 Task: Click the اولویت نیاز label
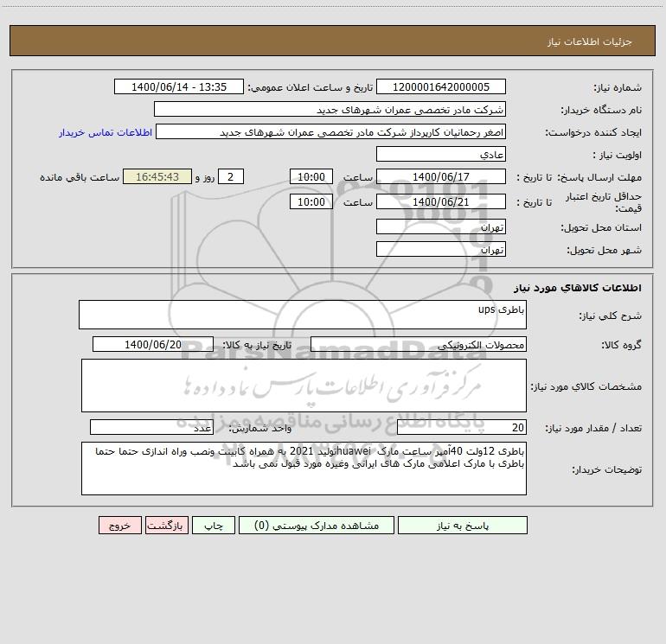(618, 156)
